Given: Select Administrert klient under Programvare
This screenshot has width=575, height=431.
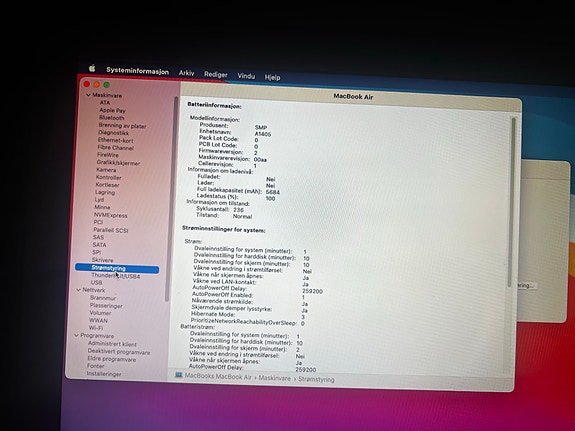Looking at the screenshot, I should coord(112,344).
